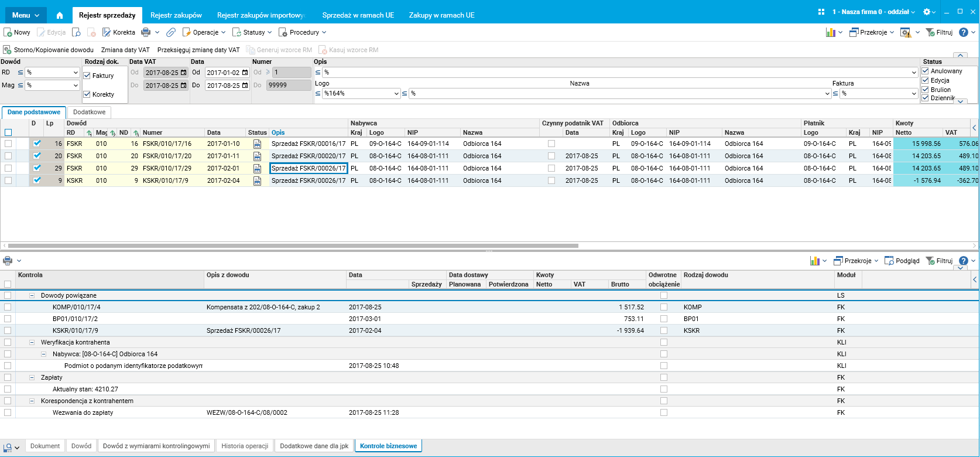Click the Nowy button
980x457 pixels.
(17, 32)
